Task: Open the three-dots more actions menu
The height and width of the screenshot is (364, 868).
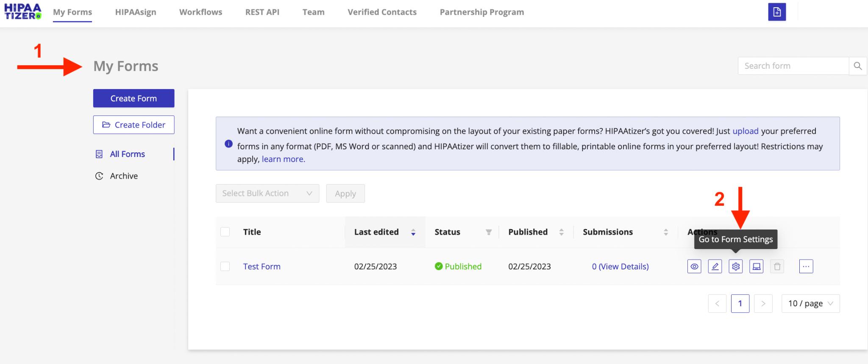Action: pyautogui.click(x=806, y=266)
